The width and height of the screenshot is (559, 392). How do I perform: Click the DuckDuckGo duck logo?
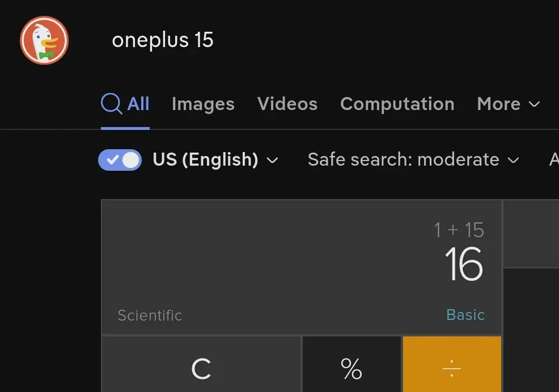(x=44, y=40)
